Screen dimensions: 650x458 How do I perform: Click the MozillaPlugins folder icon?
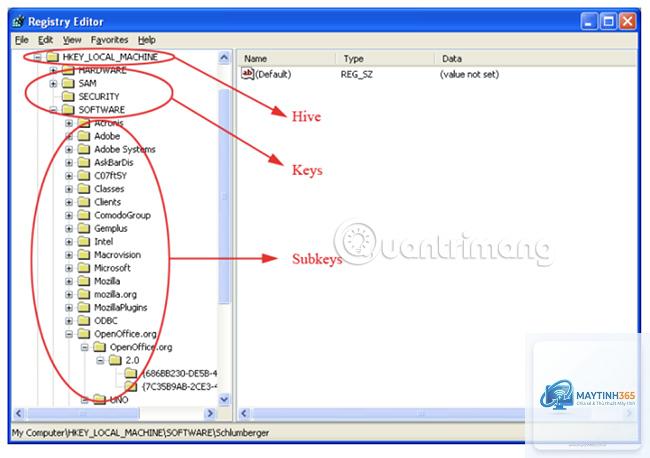click(84, 307)
